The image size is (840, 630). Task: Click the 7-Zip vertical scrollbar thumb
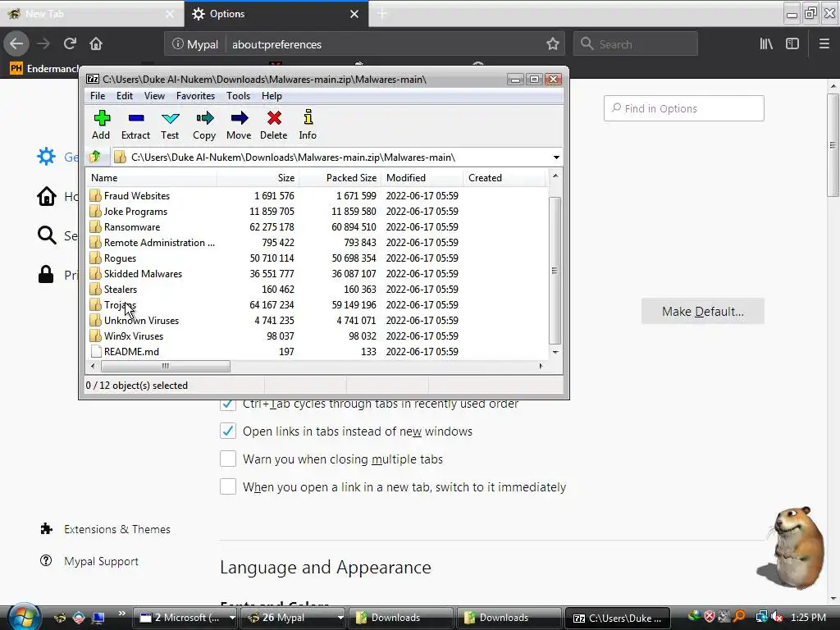tap(555, 271)
